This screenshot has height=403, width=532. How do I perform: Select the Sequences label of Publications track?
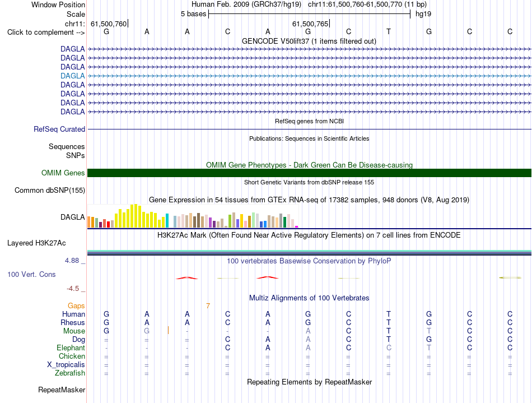click(67, 147)
